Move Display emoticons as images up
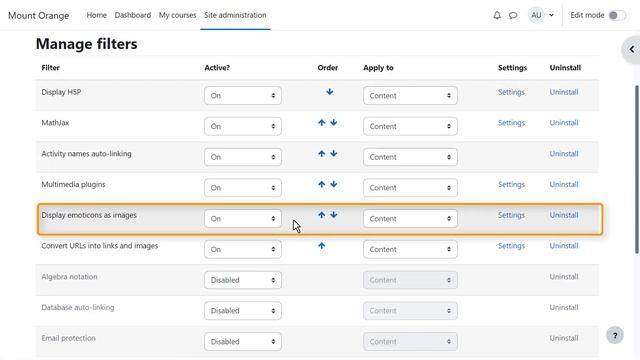Image resolution: width=640 pixels, height=360 pixels. click(322, 215)
